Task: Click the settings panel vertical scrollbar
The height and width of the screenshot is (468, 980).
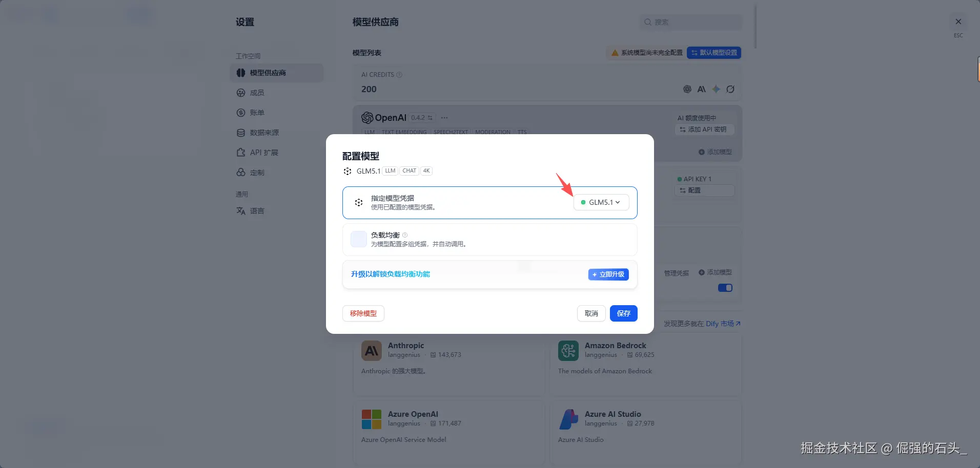Action: pos(756,26)
